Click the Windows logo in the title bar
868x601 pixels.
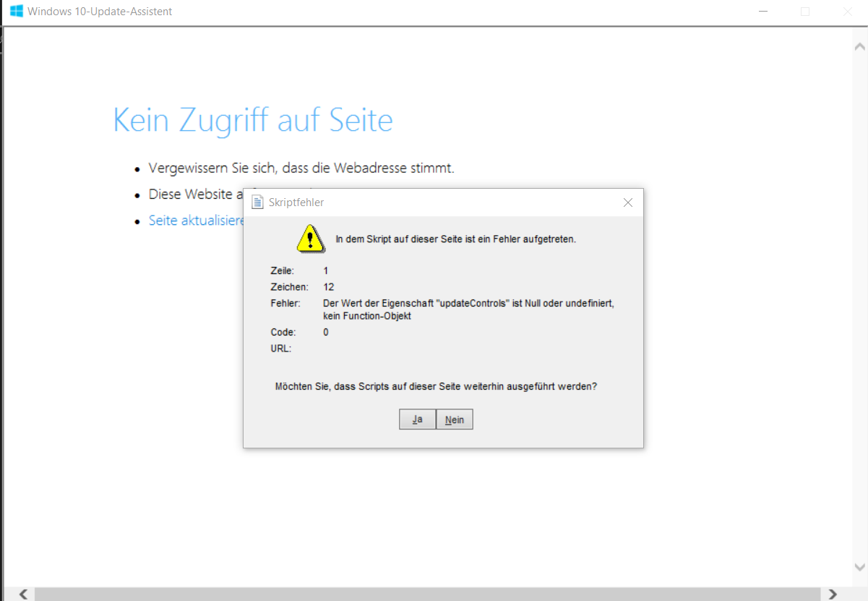tap(16, 12)
